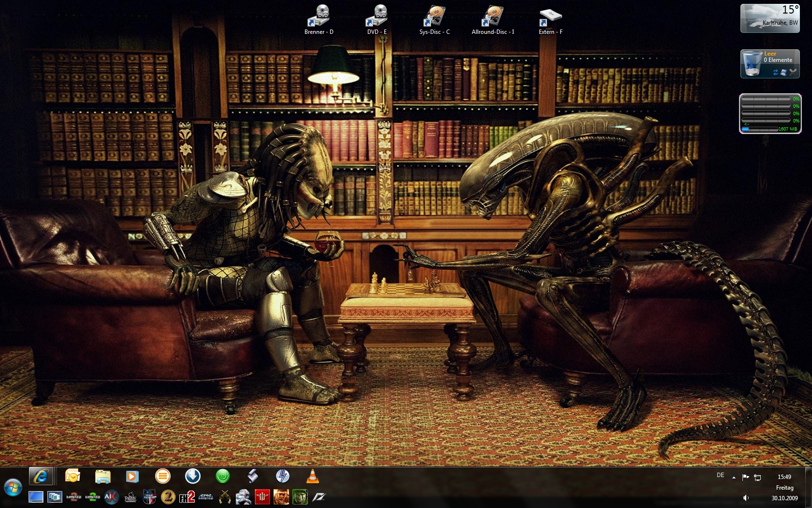The height and width of the screenshot is (508, 812).
Task: Launch the gold coin number 2 game shortcut
Action: pos(168,497)
